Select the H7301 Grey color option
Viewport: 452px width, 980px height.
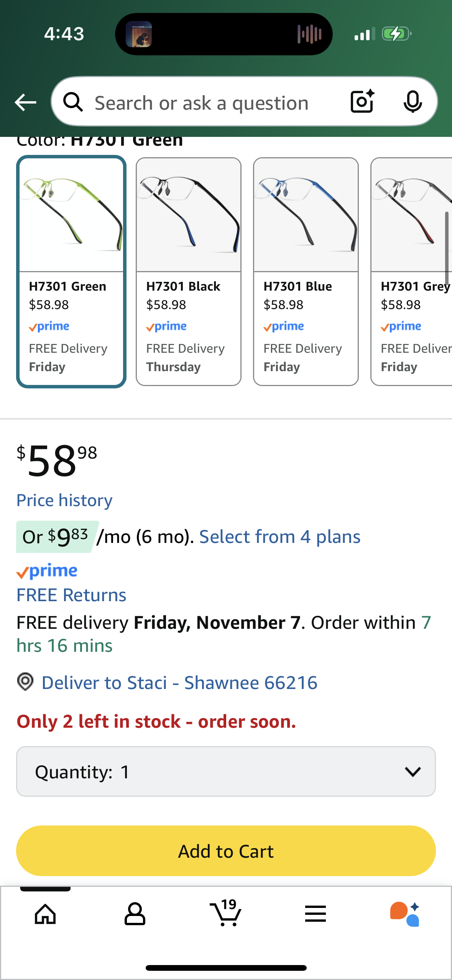[x=412, y=271]
